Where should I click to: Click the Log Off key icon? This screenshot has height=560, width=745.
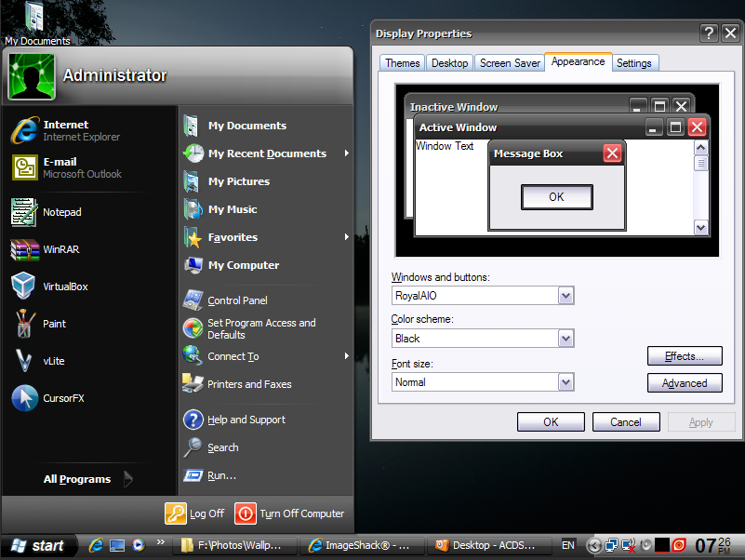click(x=176, y=513)
